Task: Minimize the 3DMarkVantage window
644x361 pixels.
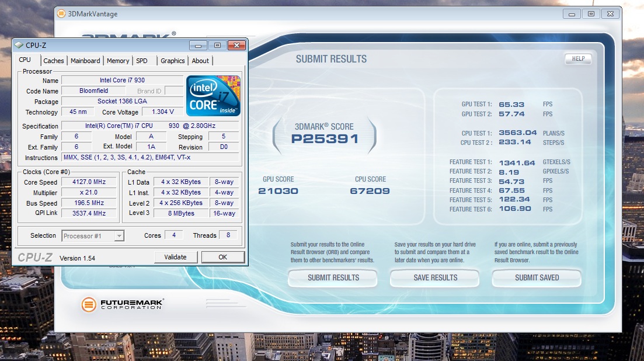Action: (x=571, y=13)
